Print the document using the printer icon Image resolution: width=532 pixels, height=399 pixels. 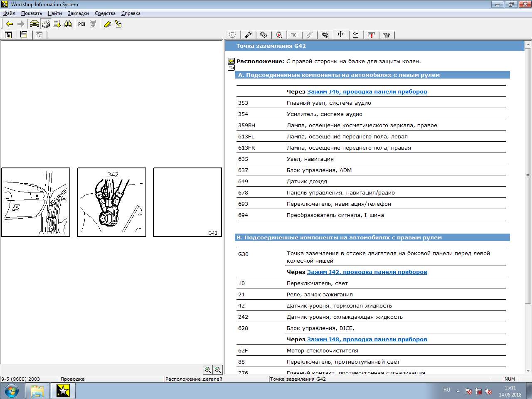pos(46,24)
